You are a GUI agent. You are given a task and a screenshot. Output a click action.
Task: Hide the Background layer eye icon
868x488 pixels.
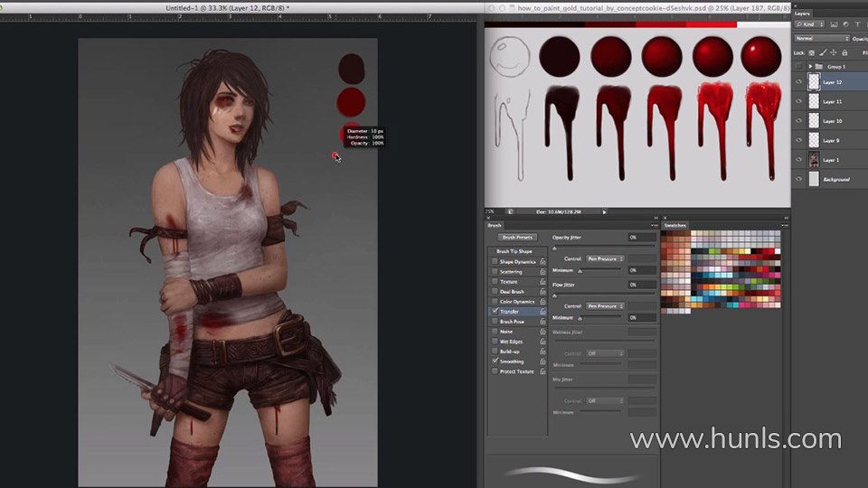click(x=798, y=179)
